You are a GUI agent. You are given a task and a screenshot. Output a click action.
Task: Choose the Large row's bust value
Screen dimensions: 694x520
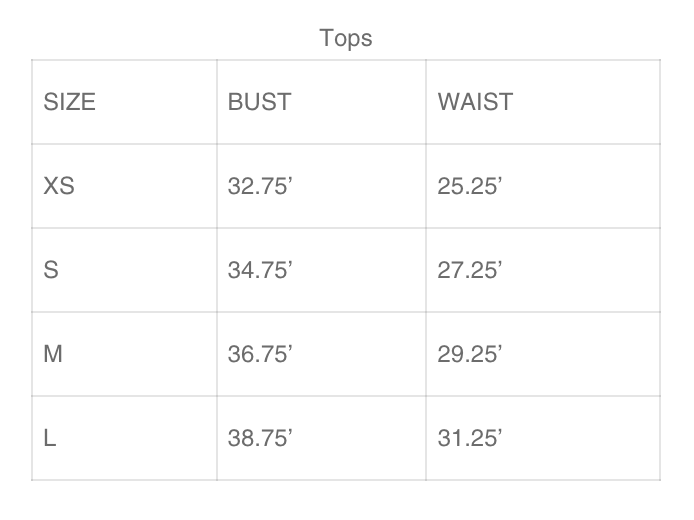pos(259,438)
